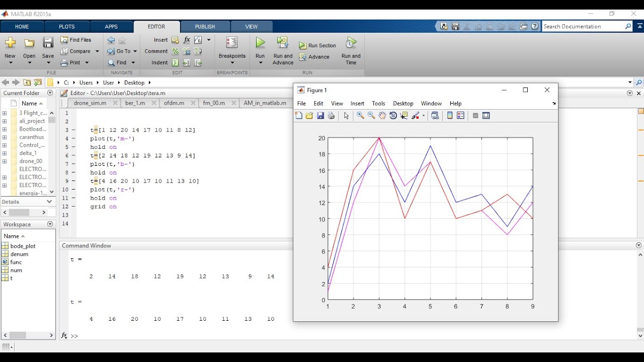Click the New file plus icon
This screenshot has height=362, width=644.
click(x=10, y=43)
